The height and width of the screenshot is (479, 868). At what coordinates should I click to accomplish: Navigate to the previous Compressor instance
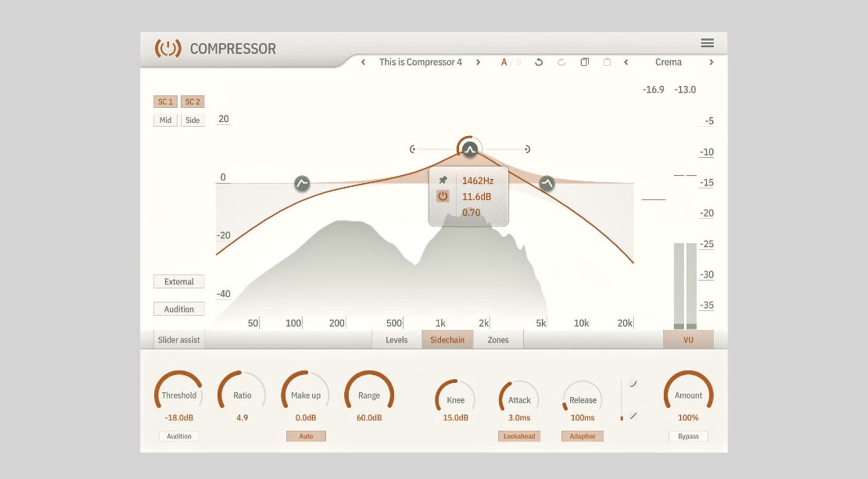(364, 62)
